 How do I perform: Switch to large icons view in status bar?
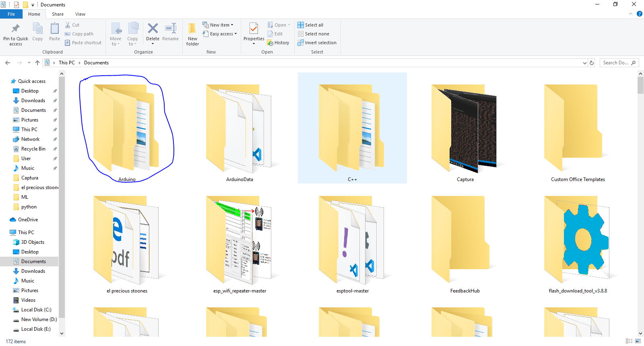[638, 341]
